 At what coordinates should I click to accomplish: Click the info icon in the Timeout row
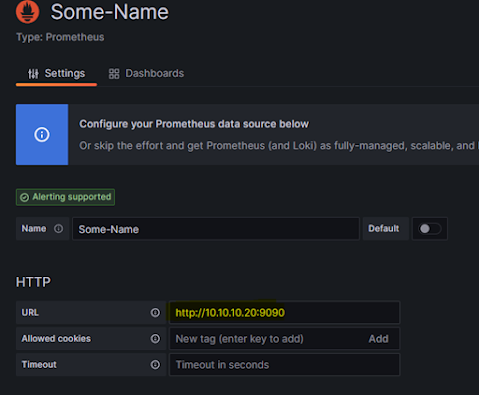click(x=155, y=365)
